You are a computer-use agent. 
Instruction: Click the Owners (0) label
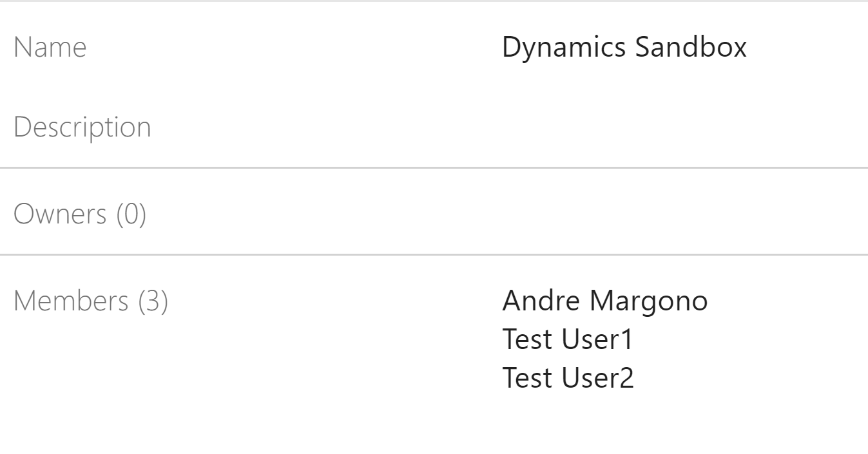[x=80, y=214]
